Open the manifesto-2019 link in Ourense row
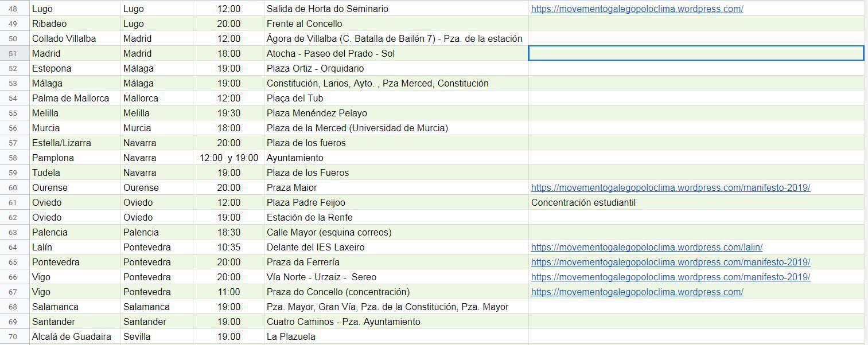 [670, 188]
